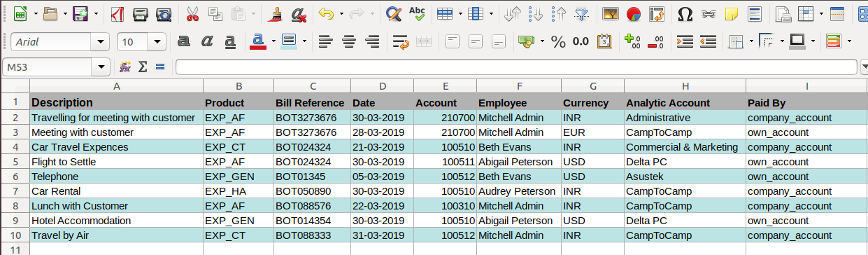Select the row 5 header
The height and width of the screenshot is (255, 868).
[15, 162]
